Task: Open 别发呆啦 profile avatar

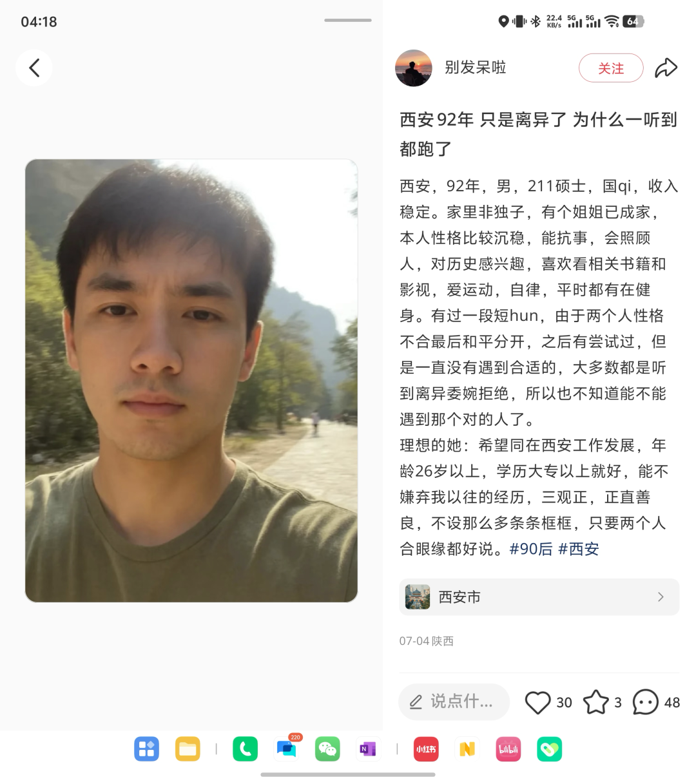Action: (413, 68)
